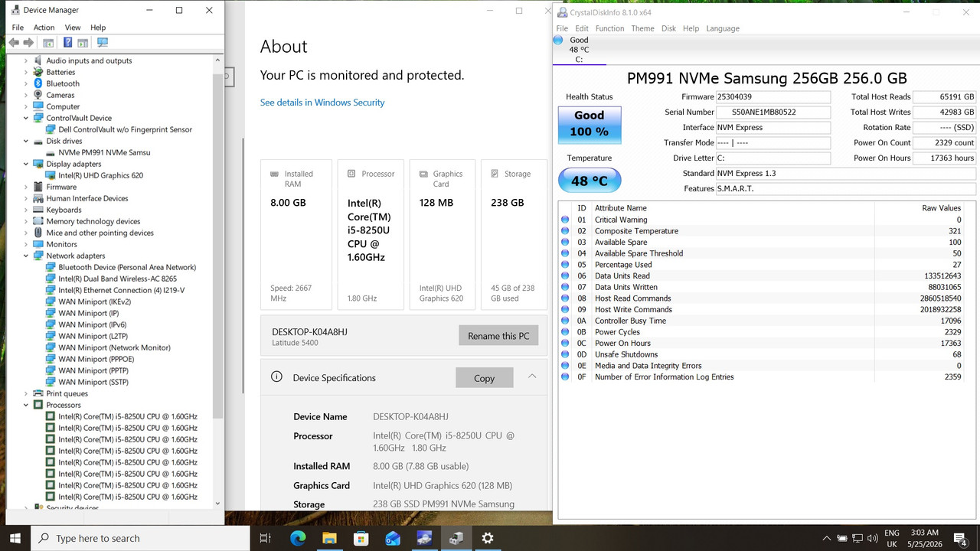980x551 pixels.
Task: Open Microsoft Store from the taskbar
Action: 361,538
